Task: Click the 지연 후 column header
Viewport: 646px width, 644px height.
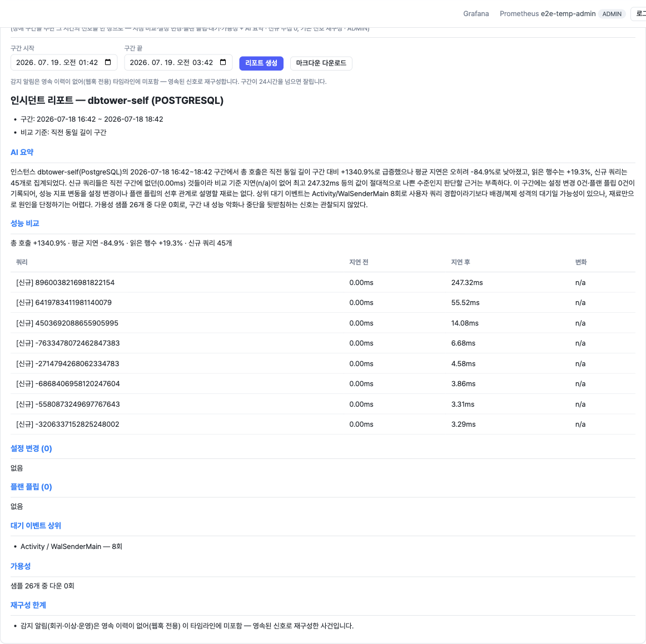Action: [460, 262]
